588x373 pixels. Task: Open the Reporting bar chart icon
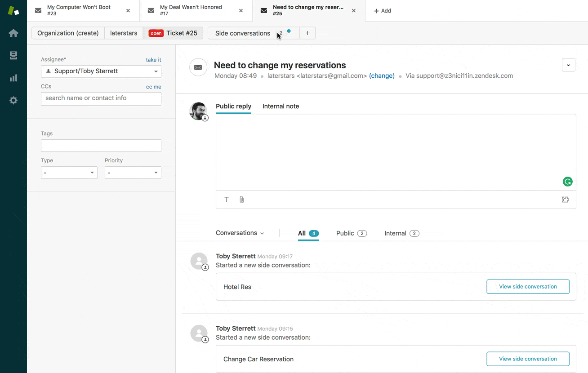point(13,78)
